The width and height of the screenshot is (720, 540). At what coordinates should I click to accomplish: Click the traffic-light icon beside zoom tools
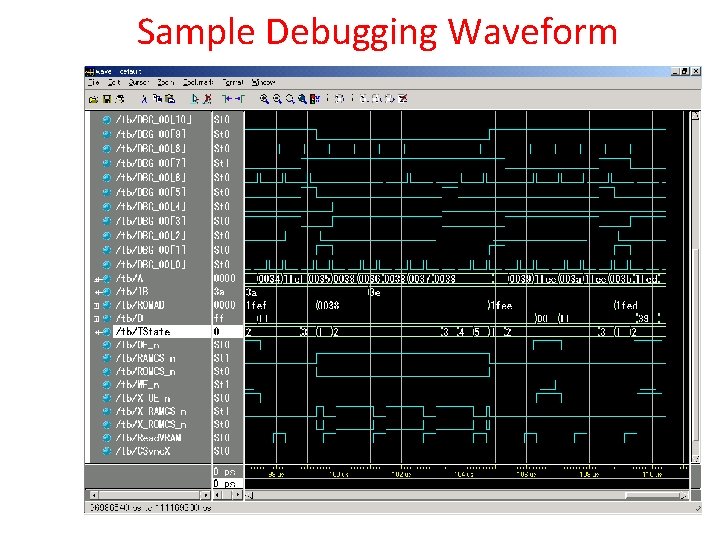point(315,99)
